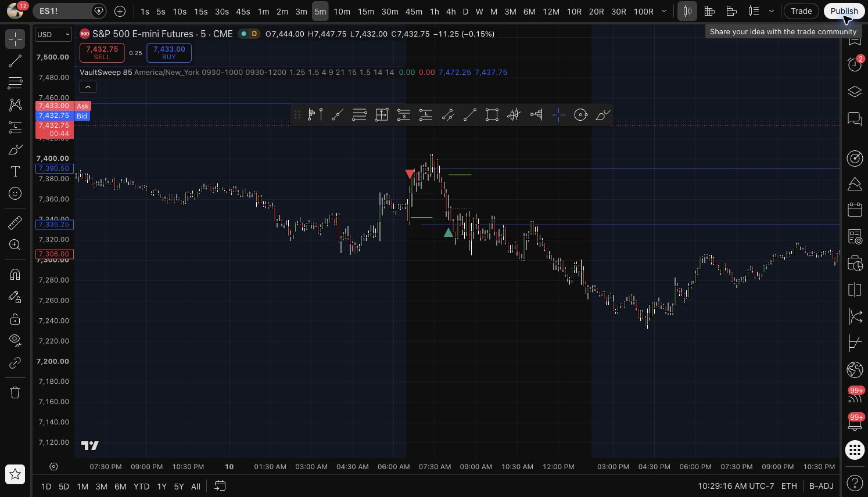This screenshot has width=868, height=497.
Task: Select the zoom in tool
Action: click(x=15, y=244)
